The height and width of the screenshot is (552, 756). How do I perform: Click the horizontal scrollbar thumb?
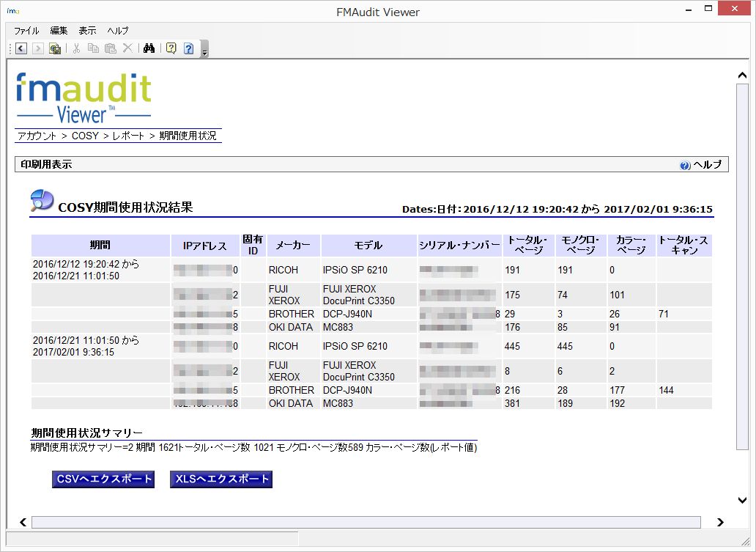366,522
